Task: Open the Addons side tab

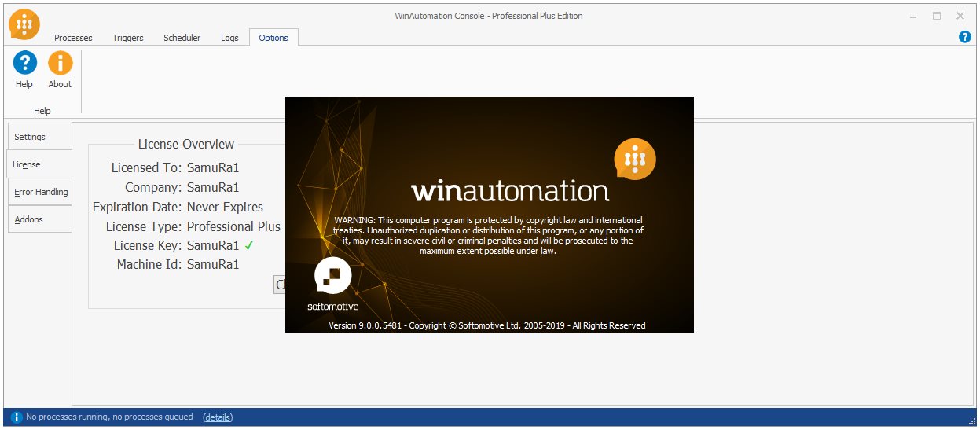Action: click(39, 219)
